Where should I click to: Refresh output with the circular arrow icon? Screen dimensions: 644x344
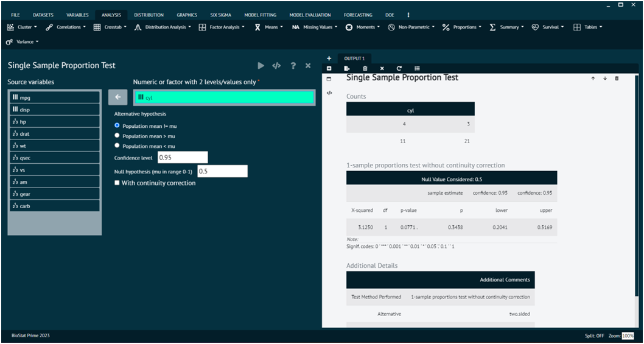tap(399, 68)
